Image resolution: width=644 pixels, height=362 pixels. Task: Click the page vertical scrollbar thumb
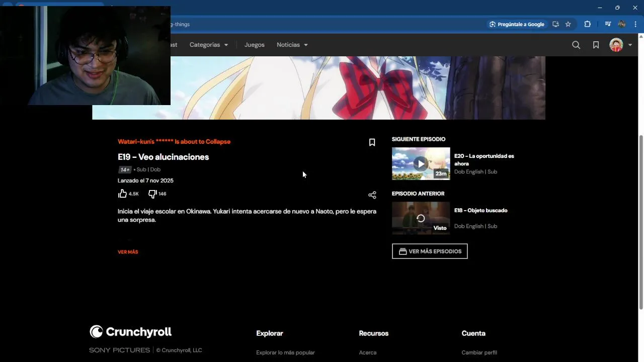tap(641, 222)
